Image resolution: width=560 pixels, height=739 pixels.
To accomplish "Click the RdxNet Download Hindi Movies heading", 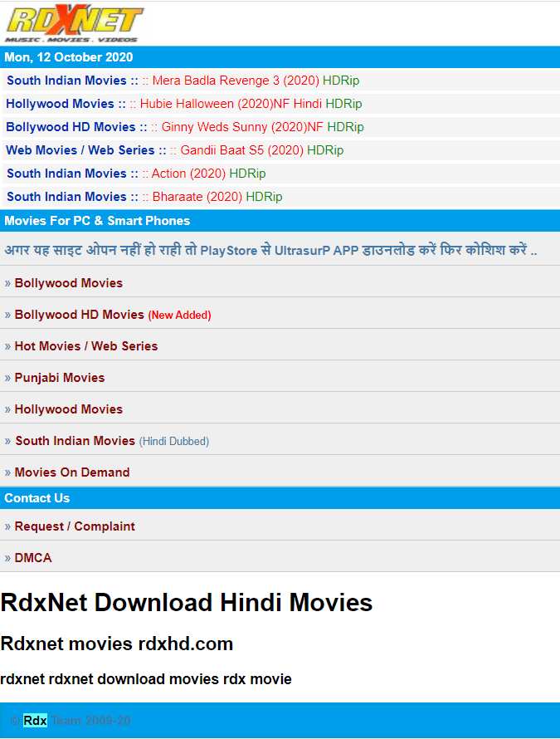I will pos(187,603).
